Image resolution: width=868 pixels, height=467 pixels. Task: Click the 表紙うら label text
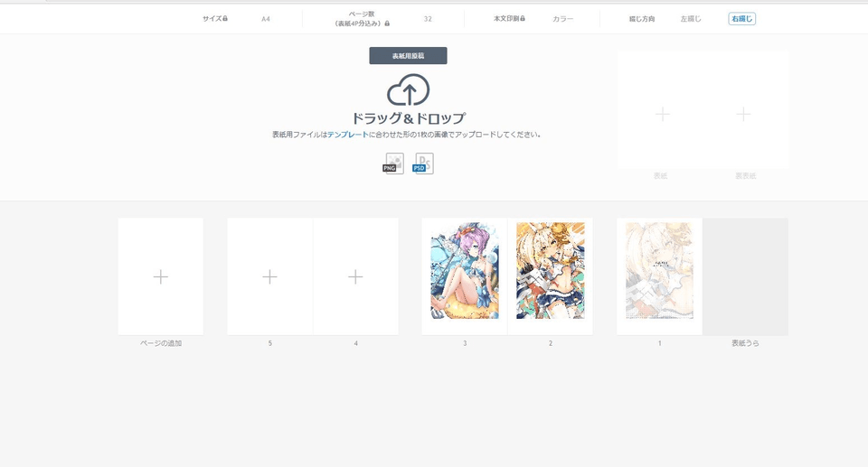click(x=745, y=343)
